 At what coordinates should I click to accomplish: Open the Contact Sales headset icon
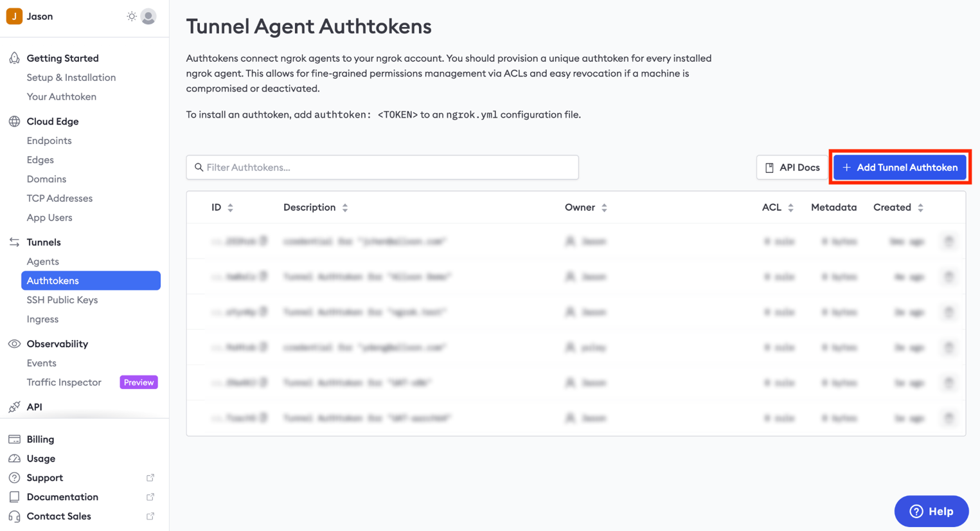(x=13, y=516)
